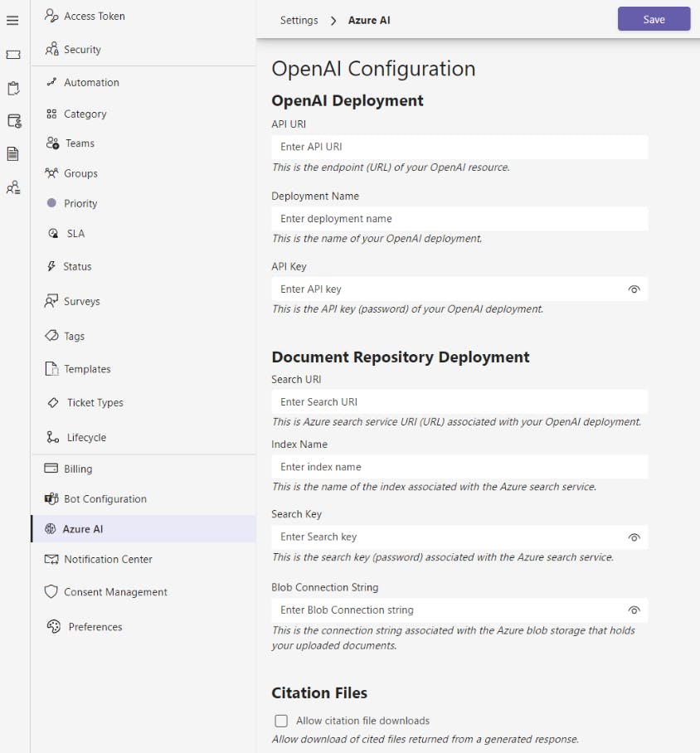This screenshot has width=700, height=753.
Task: Click the Preferences palette icon
Action: (54, 627)
